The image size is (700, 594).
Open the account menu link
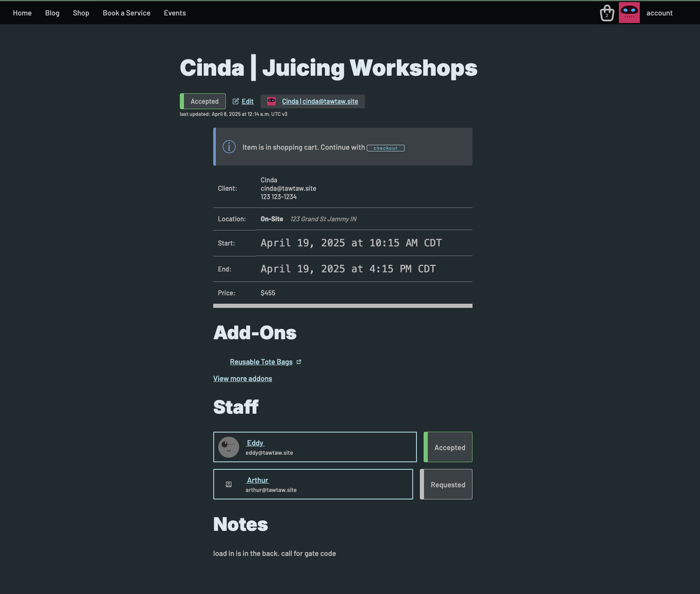(x=659, y=13)
